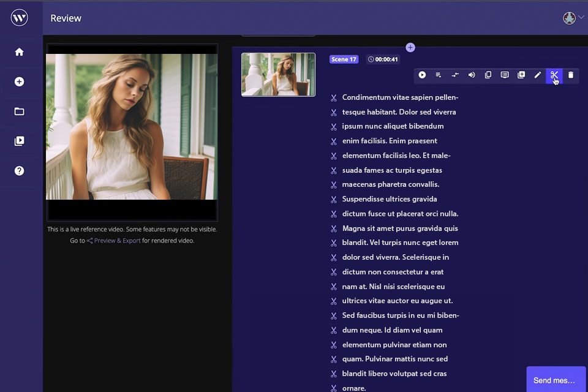Select the Scene 17 thumbnail image
This screenshot has height=392, width=588.
click(x=278, y=75)
